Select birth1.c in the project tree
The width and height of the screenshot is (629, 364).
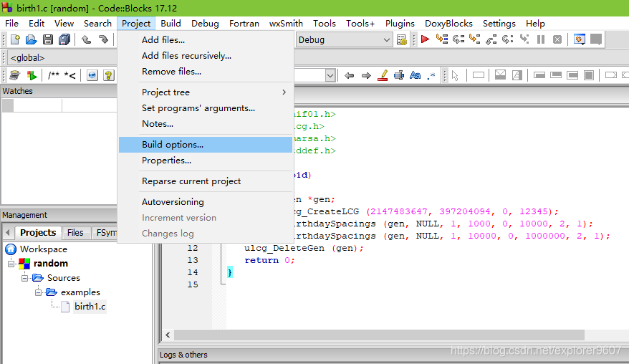click(x=90, y=307)
